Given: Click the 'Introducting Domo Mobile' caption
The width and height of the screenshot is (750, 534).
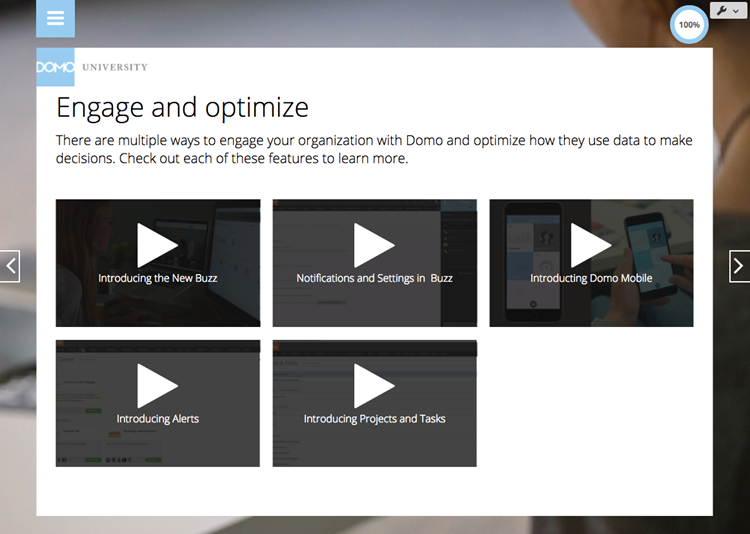Looking at the screenshot, I should tap(591, 278).
